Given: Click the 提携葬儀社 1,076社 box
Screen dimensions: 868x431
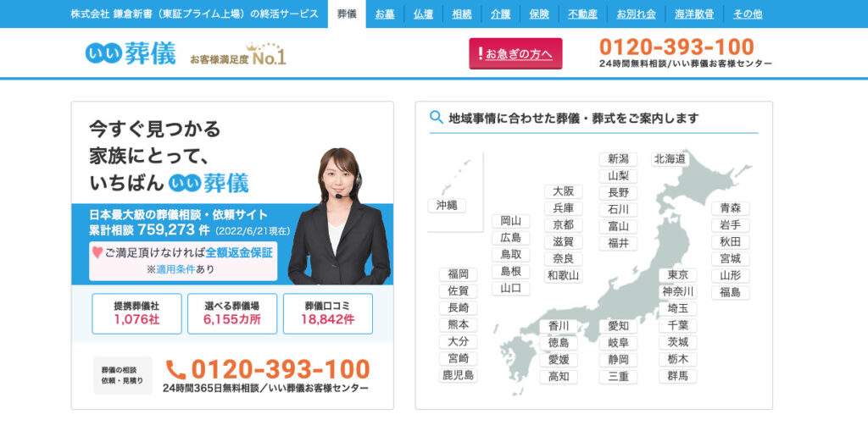Looking at the screenshot, I should coord(136,313).
